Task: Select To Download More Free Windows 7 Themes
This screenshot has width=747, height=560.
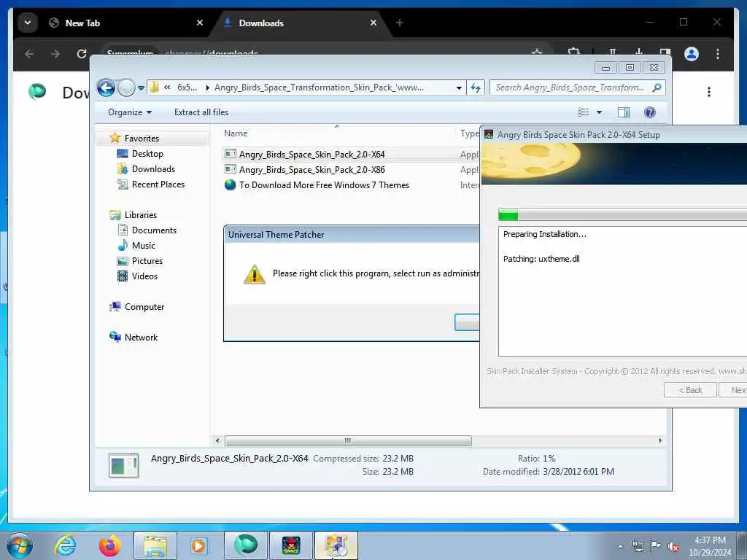Action: tap(323, 184)
